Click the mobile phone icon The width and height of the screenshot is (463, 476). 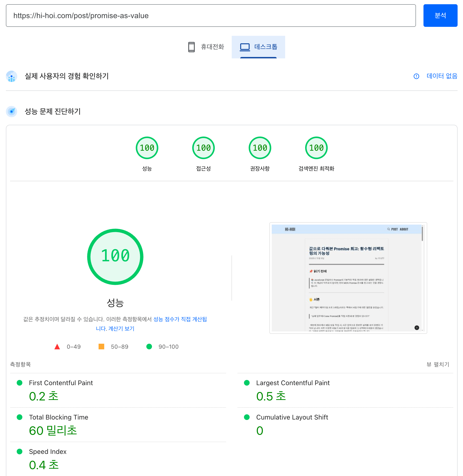point(191,47)
